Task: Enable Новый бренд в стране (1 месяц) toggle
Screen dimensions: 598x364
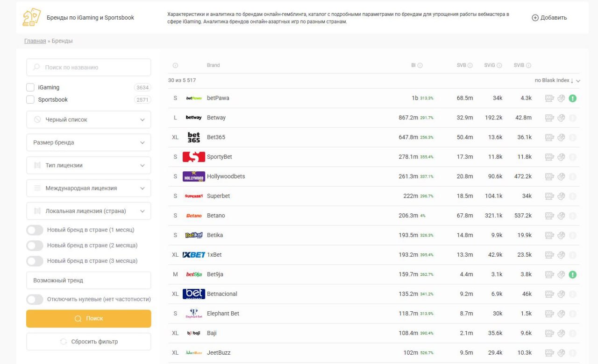Action: [35, 230]
